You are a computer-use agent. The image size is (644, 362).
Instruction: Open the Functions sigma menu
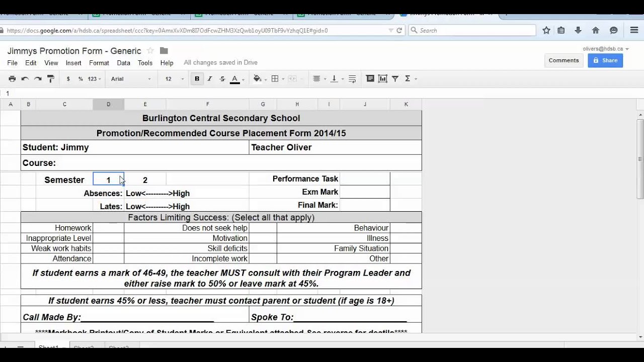coord(408,79)
